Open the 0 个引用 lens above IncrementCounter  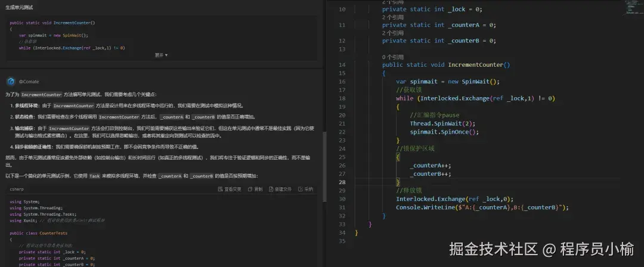point(392,57)
